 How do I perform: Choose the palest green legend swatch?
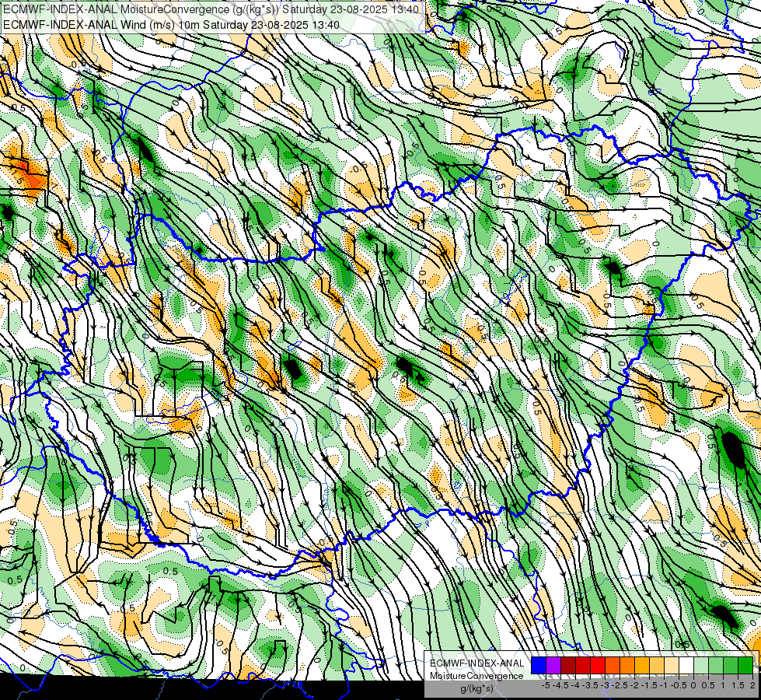pyautogui.click(x=701, y=665)
